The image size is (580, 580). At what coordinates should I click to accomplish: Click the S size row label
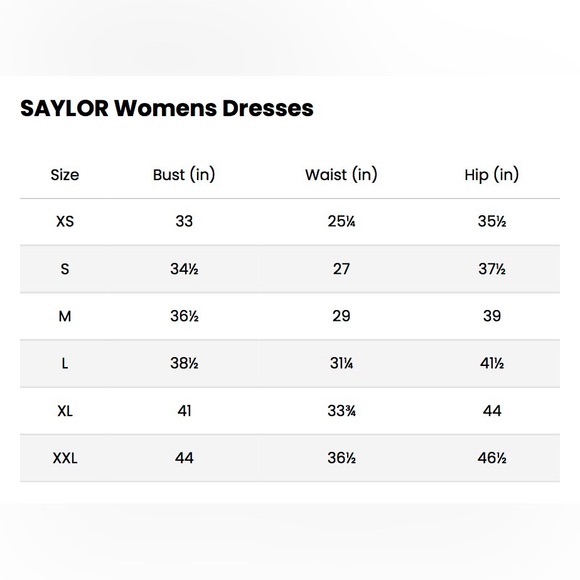point(65,269)
